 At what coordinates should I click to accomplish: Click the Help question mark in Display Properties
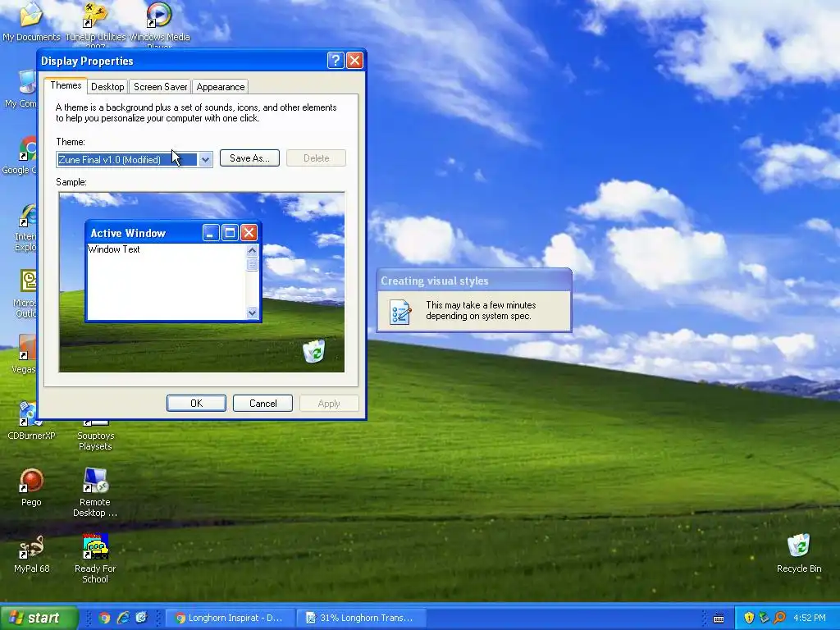tap(336, 61)
